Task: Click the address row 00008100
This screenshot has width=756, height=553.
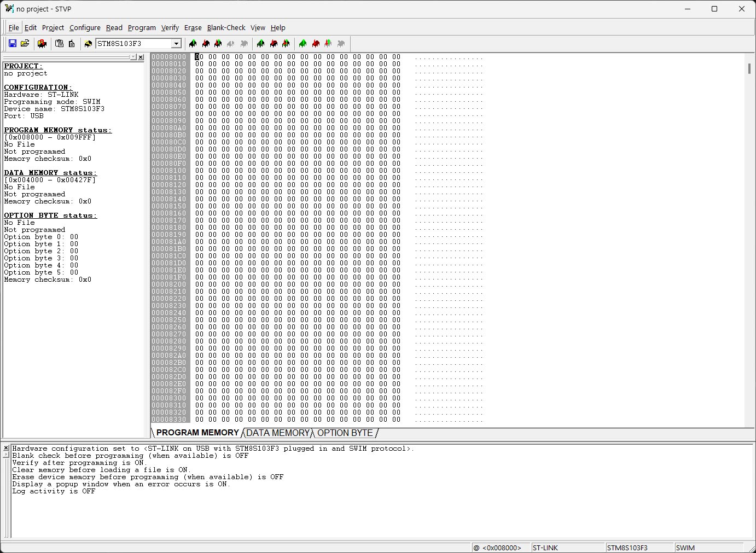Action: tap(169, 171)
